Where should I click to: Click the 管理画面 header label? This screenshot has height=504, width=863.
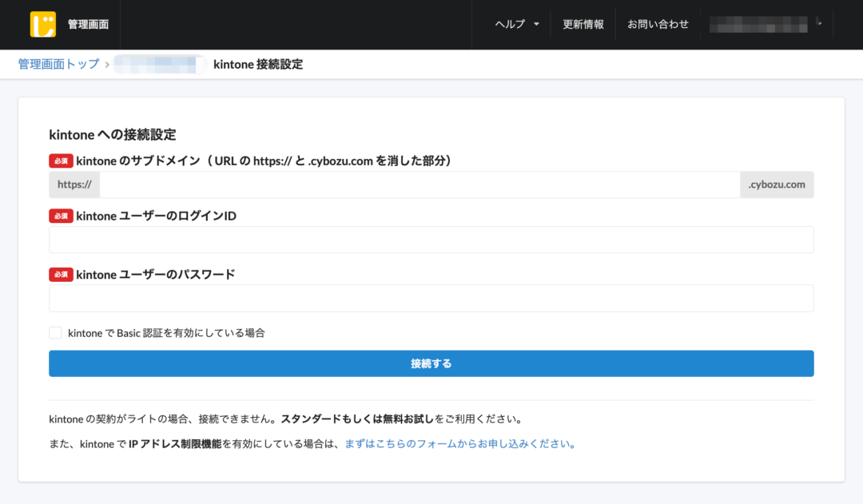click(x=89, y=24)
